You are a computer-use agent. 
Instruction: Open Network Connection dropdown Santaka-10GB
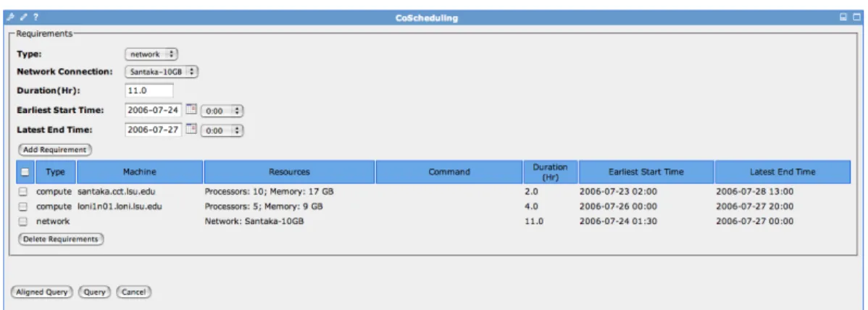[161, 72]
